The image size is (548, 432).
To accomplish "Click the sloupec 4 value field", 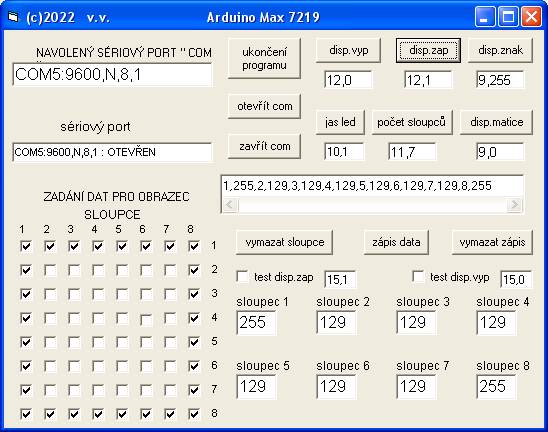I will tap(496, 323).
